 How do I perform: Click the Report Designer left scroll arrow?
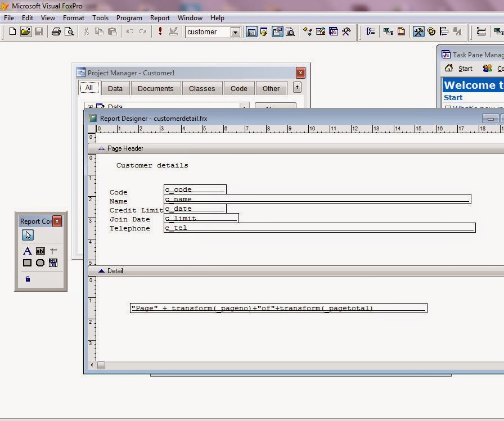pos(92,365)
